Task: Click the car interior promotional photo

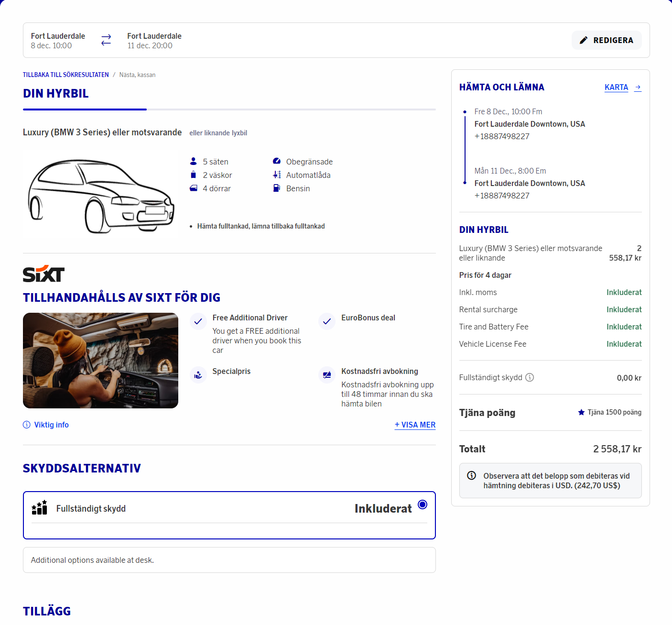Action: (x=100, y=361)
